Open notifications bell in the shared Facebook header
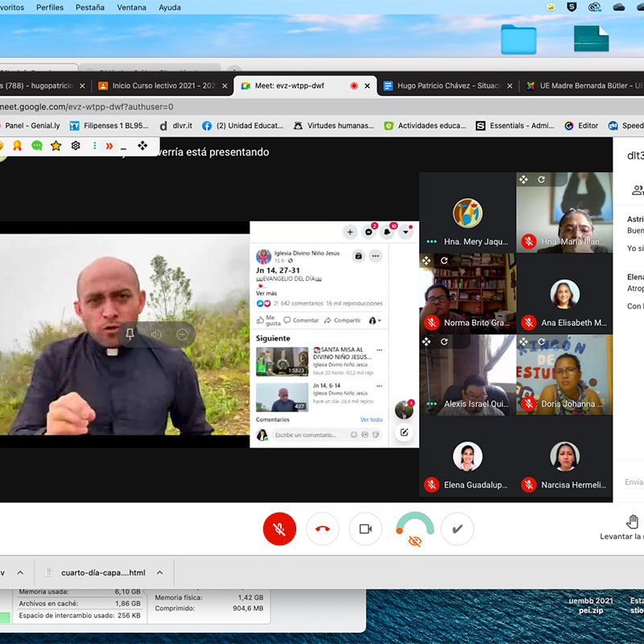Image resolution: width=644 pixels, height=644 pixels. 387,232
